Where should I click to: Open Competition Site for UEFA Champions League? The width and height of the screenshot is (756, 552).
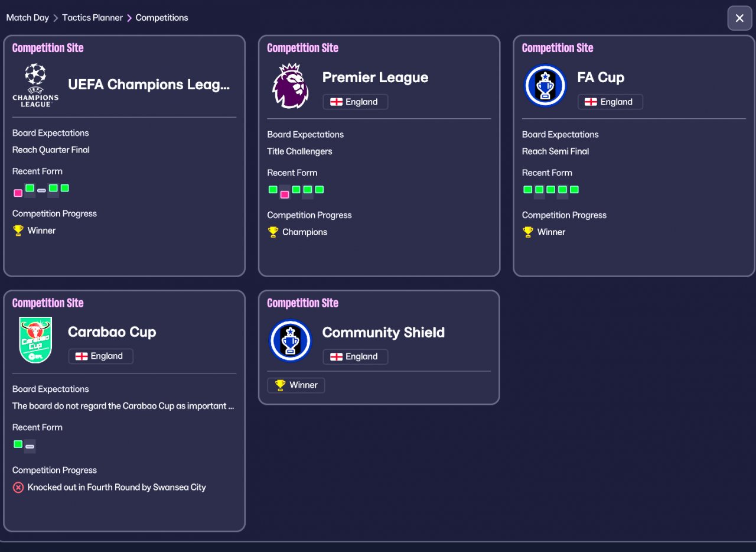tap(48, 48)
